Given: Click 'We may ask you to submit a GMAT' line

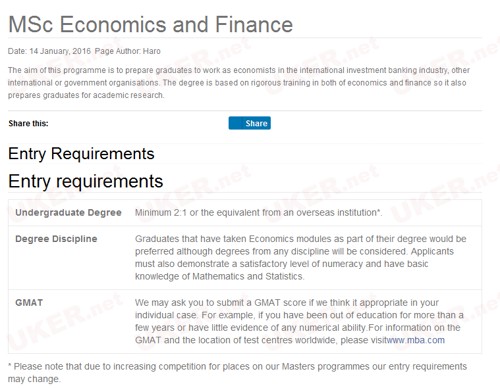Looking at the screenshot, I should tap(287, 303).
